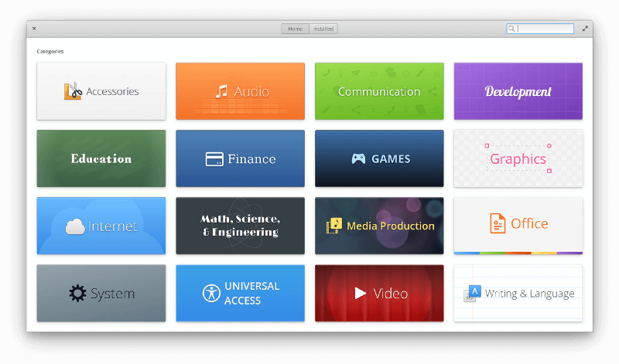Click the cloud icon on Internet tile
This screenshot has width=619, height=364.
75,226
